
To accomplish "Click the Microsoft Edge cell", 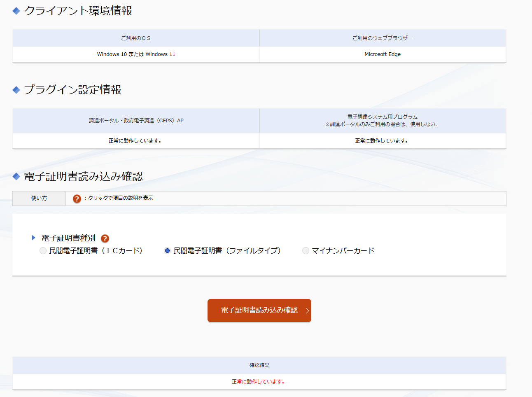I will (x=383, y=54).
